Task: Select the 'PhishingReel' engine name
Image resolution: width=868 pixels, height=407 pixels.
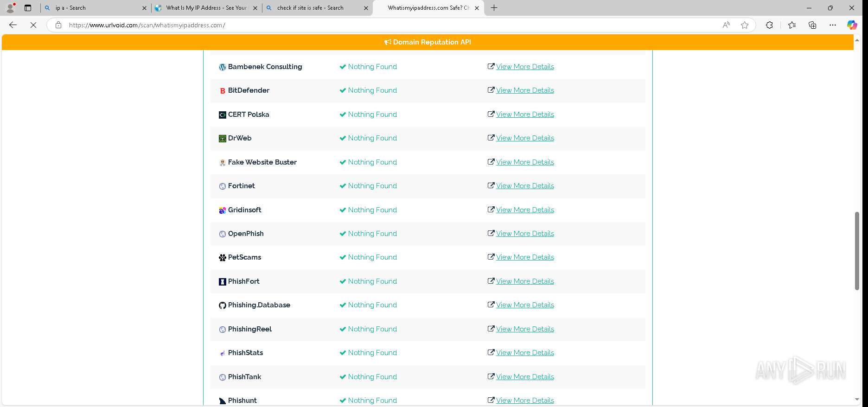Action: pos(250,329)
